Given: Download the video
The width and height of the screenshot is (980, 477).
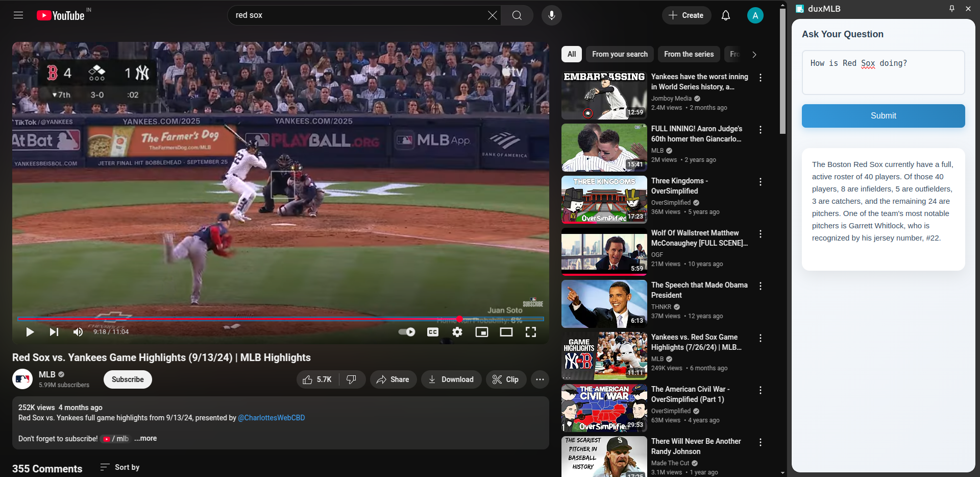Looking at the screenshot, I should click(451, 379).
